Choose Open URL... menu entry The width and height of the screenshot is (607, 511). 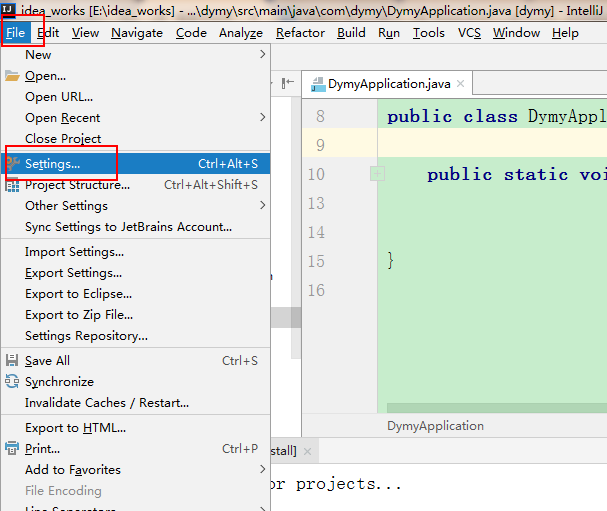click(x=135, y=96)
